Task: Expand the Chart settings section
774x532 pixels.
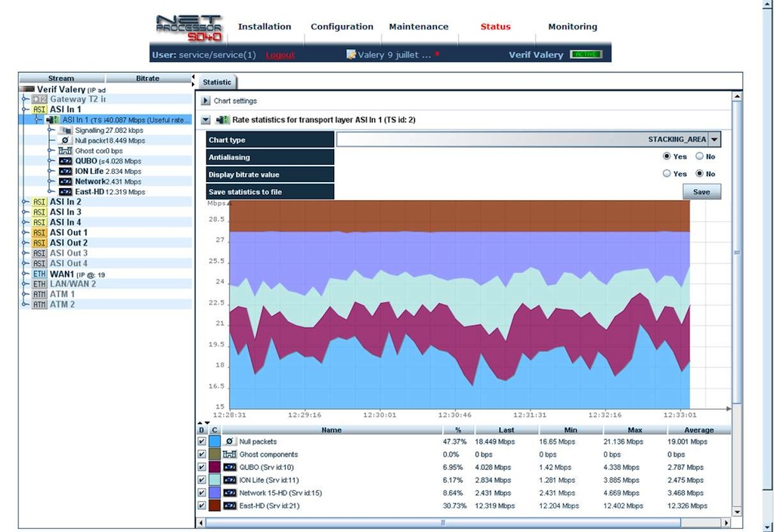Action: tap(206, 101)
